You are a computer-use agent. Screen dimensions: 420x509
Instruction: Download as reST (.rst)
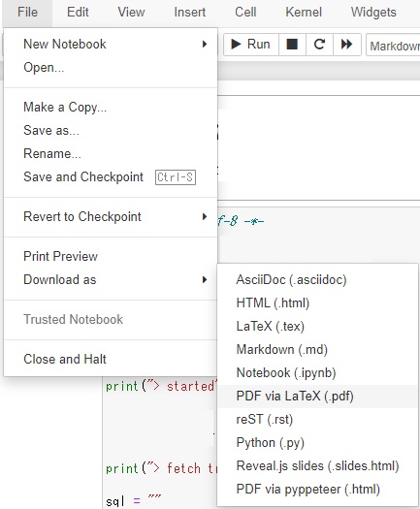coord(318,420)
